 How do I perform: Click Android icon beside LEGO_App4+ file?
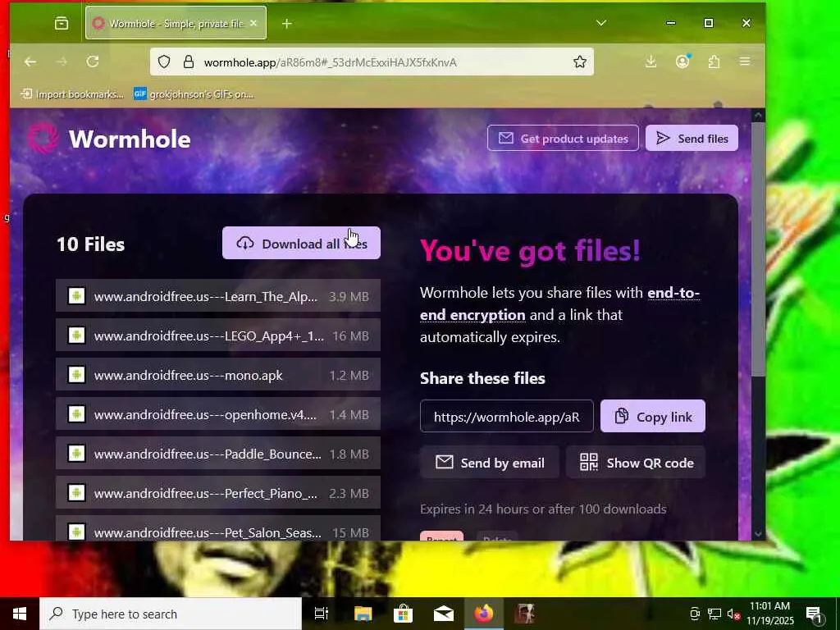(x=76, y=336)
